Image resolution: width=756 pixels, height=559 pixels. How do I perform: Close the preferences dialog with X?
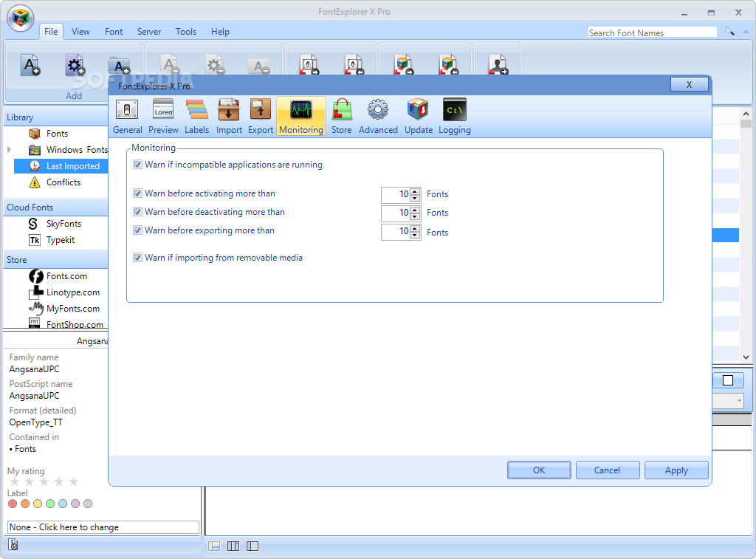[x=690, y=84]
